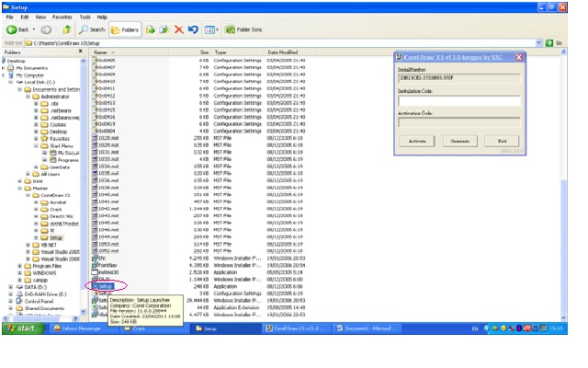Viewport: 588px width, 368px height.
Task: Open the Tools menu
Action: click(x=85, y=17)
